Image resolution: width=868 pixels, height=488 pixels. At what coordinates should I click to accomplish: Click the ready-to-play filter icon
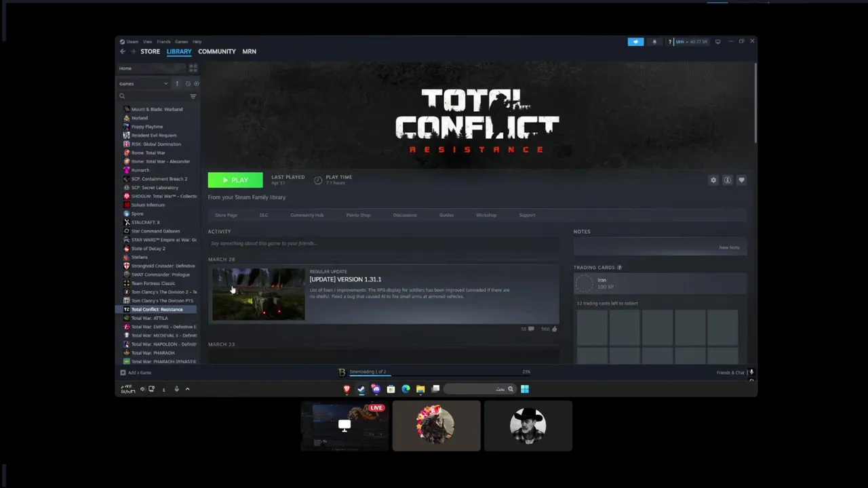196,83
